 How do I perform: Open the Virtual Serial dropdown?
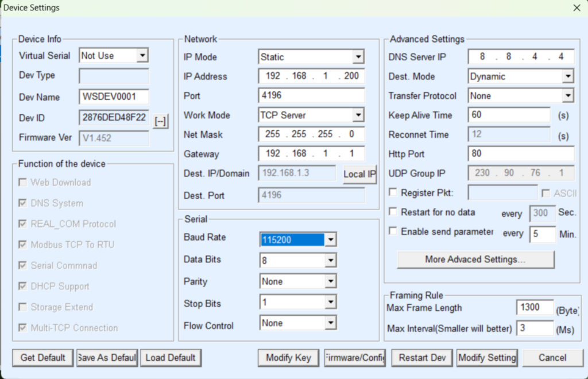[142, 56]
